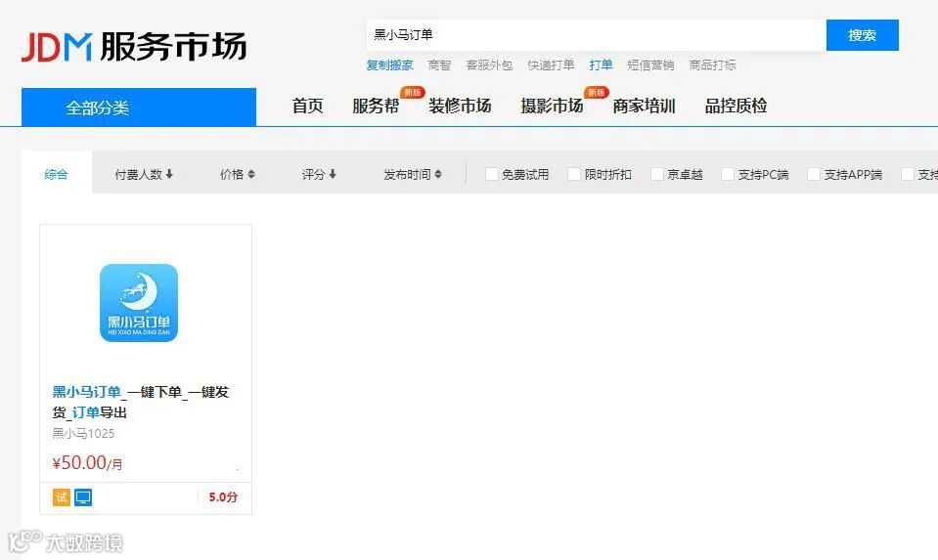Image resolution: width=938 pixels, height=560 pixels.
Task: Click the blue PC monitor icon
Action: pos(83,497)
